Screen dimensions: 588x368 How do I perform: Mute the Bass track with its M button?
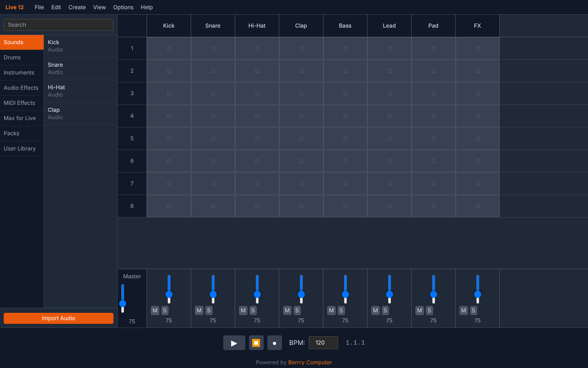coord(331,310)
